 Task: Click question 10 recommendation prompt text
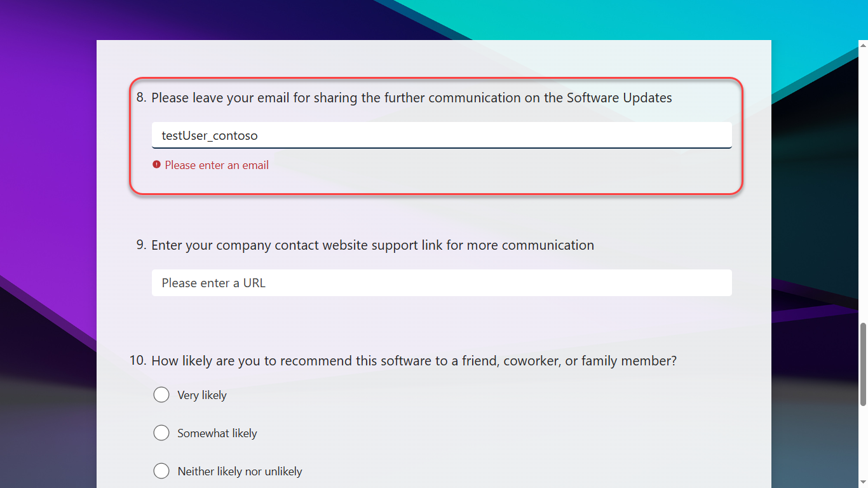click(x=413, y=361)
